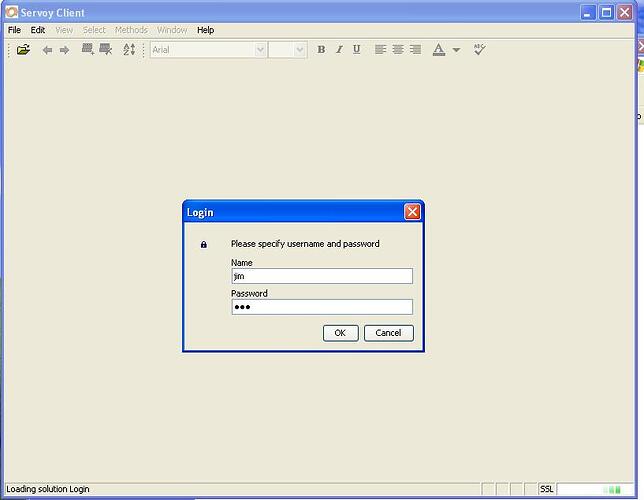This screenshot has height=500, width=644.
Task: Click 'Loading solution Login' status text
Action: (48, 489)
